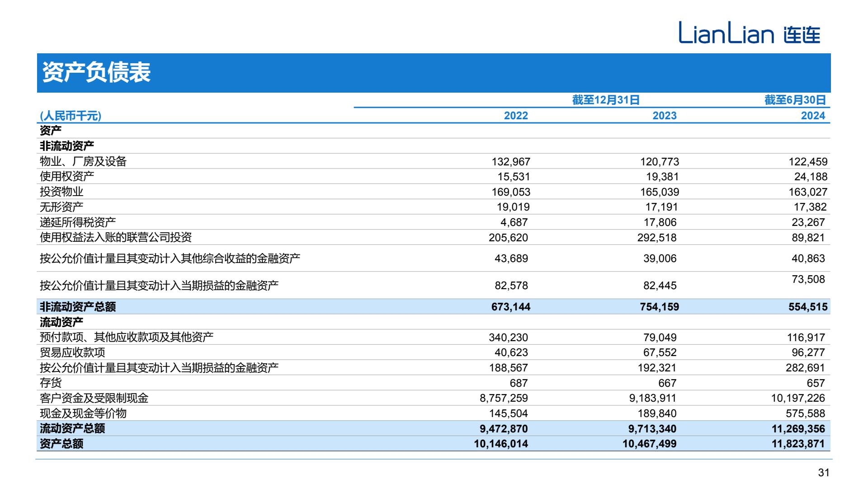Image resolution: width=868 pixels, height=488 pixels.
Task: Click the total value 754,159
Action: pyautogui.click(x=660, y=307)
